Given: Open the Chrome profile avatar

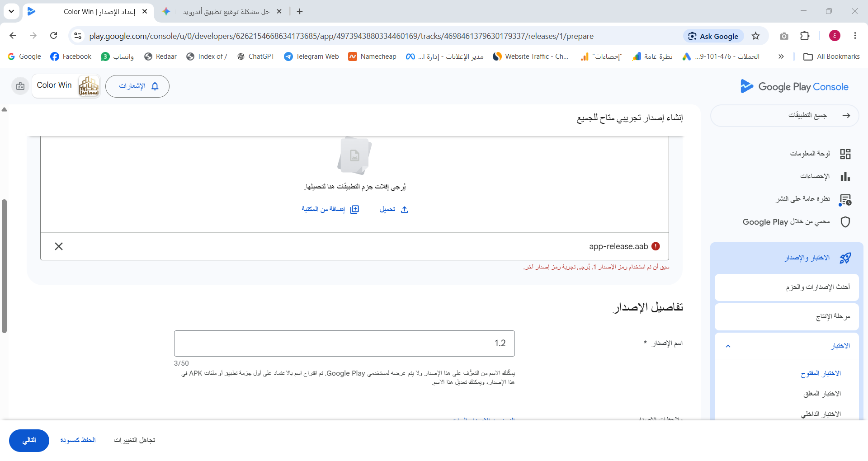Looking at the screenshot, I should point(835,36).
